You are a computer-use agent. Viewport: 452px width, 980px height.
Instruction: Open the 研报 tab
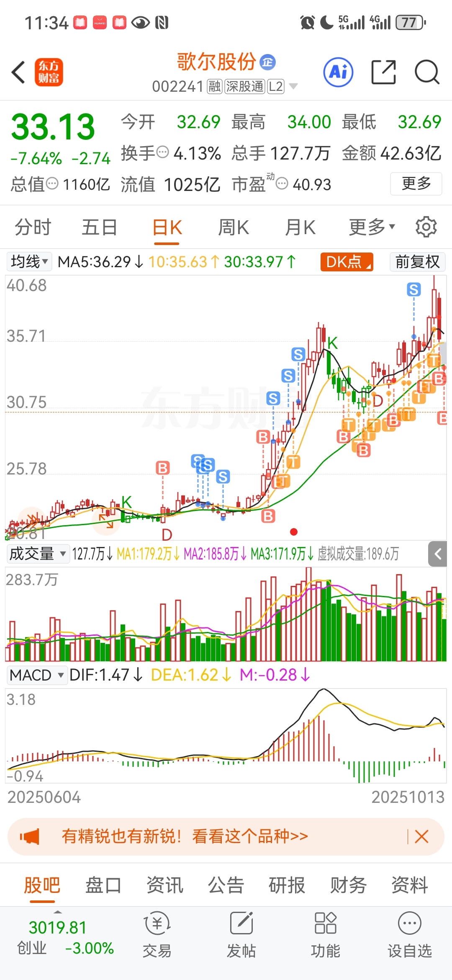pyautogui.click(x=287, y=885)
